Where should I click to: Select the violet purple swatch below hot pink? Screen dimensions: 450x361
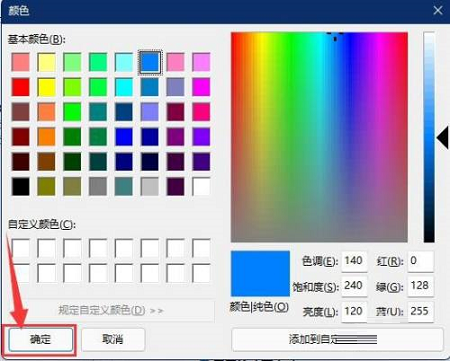pyautogui.click(x=201, y=137)
